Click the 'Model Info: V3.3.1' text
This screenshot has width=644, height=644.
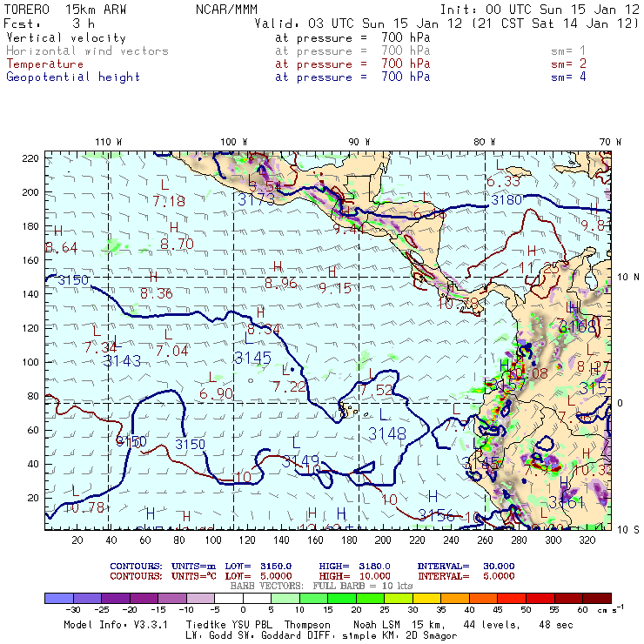point(116,625)
